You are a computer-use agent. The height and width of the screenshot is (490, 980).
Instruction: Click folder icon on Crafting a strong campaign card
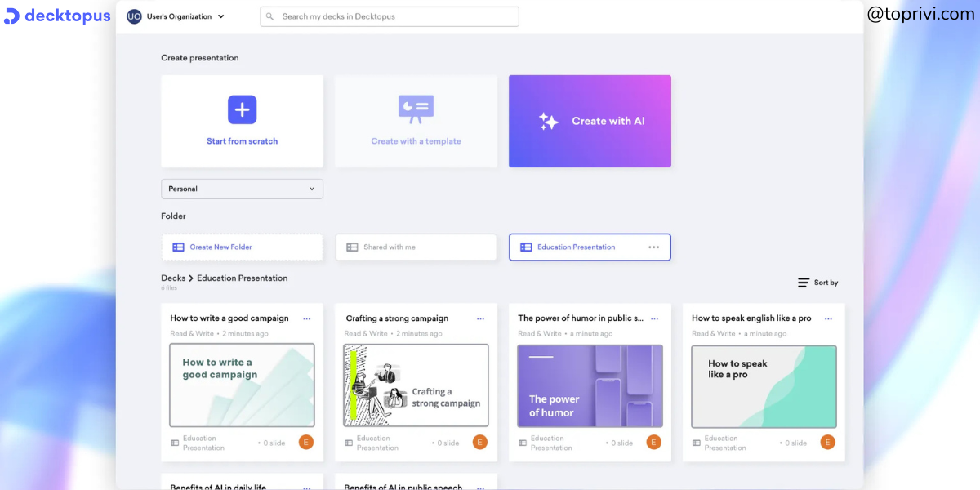349,443
